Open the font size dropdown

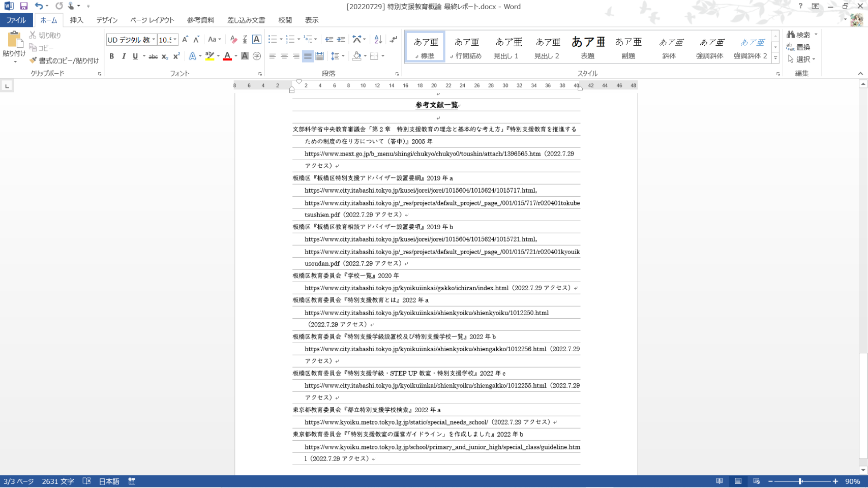point(175,40)
